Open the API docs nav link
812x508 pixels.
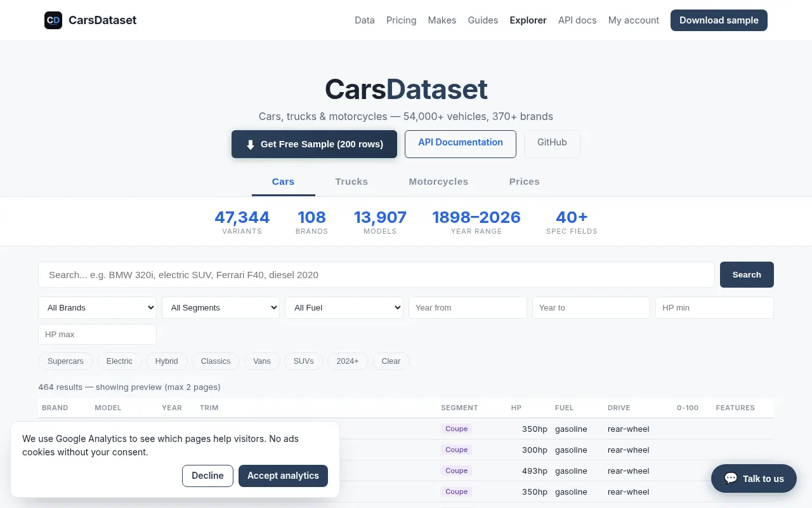tap(577, 20)
